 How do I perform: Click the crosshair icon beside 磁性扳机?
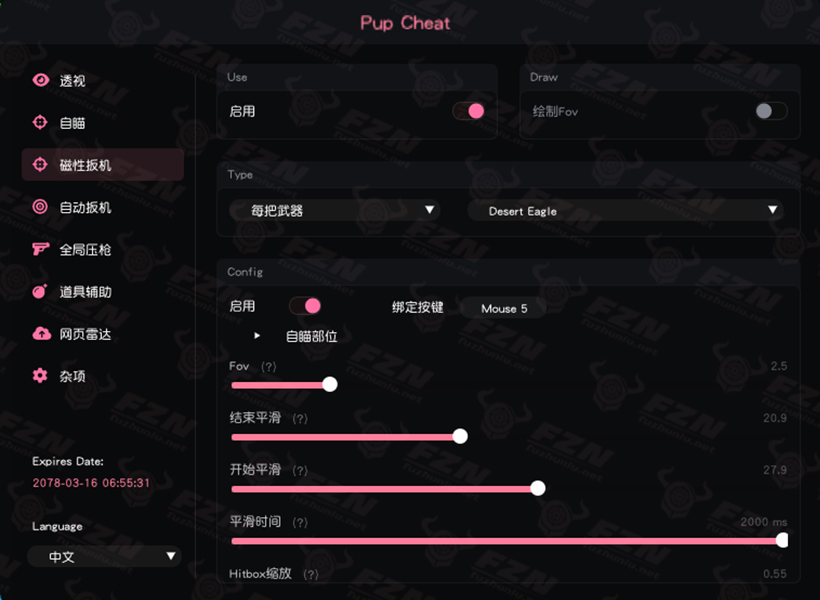point(40,164)
